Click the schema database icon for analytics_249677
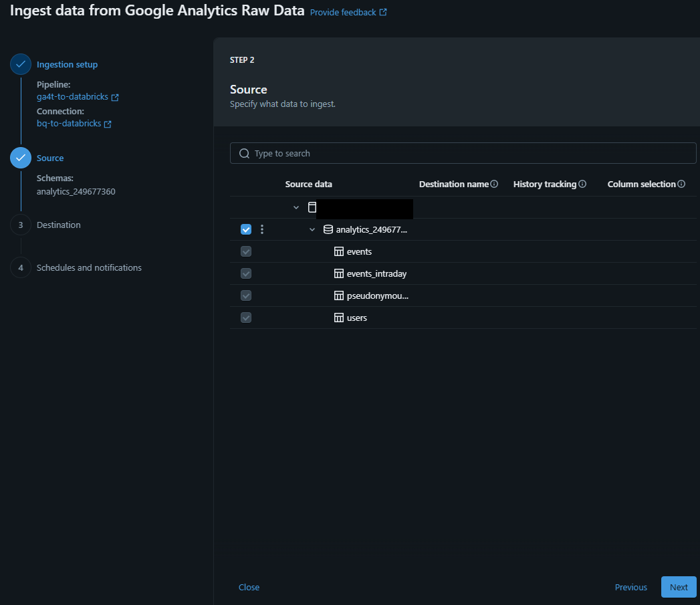Screen dimensions: 700x605 (x=328, y=229)
